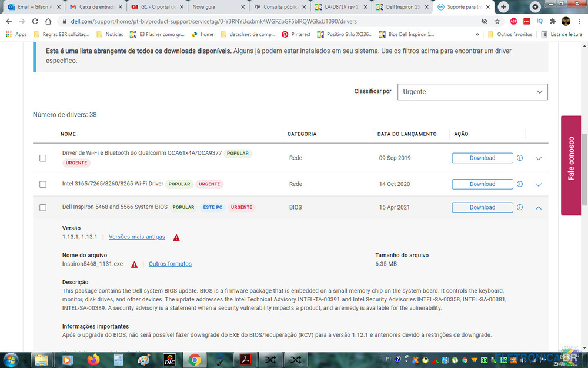Expand the Qualcomm Wi-Fi driver details
588x368 pixels.
coord(539,158)
